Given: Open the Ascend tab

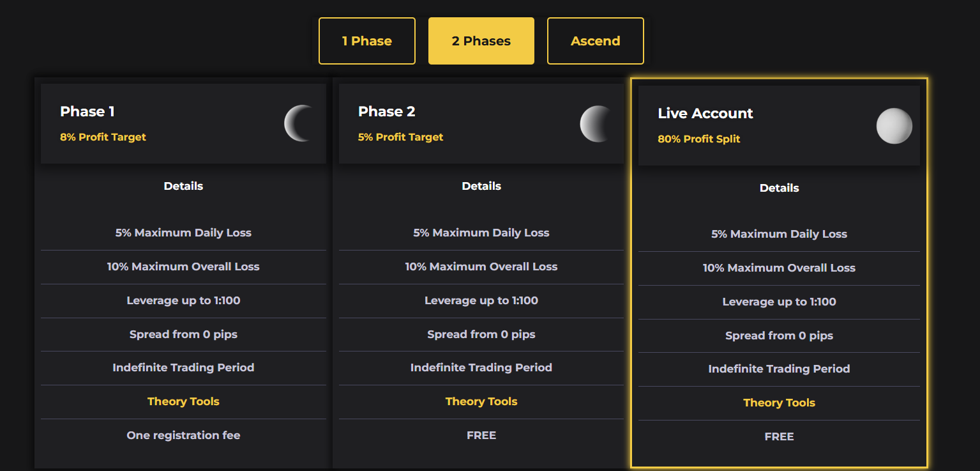Looking at the screenshot, I should (x=596, y=41).
